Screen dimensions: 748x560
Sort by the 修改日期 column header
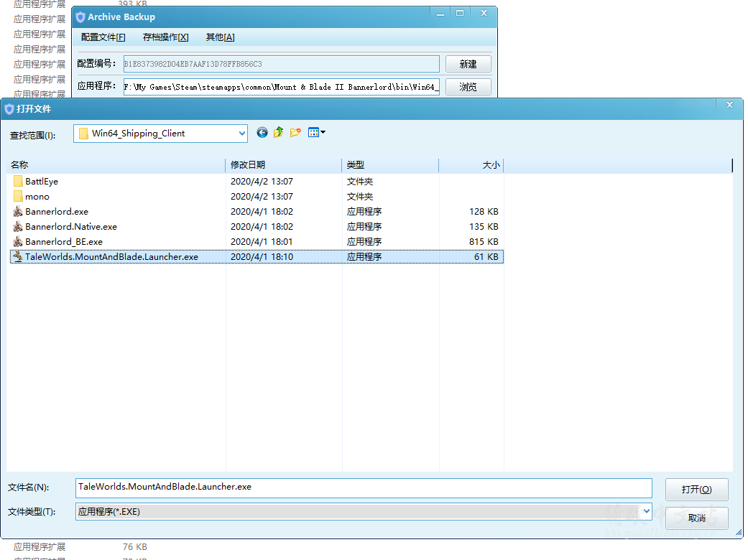click(x=284, y=165)
